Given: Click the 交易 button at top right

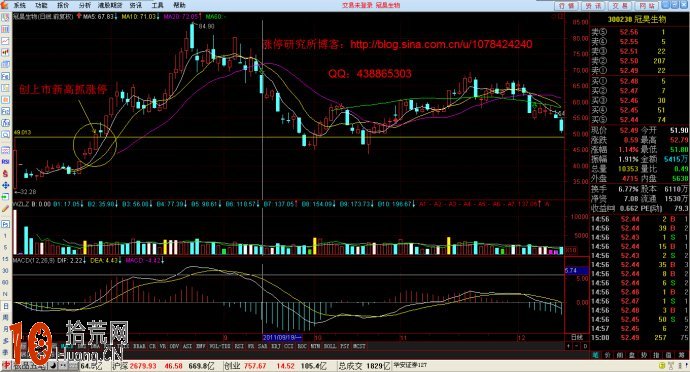Looking at the screenshot, I should pyautogui.click(x=620, y=5).
